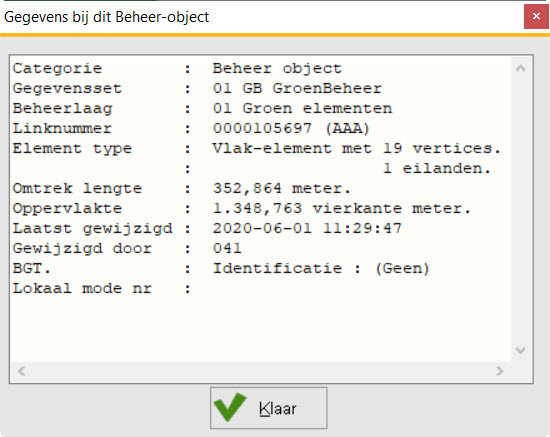This screenshot has width=550, height=437.
Task: Click the Element type vertices text
Action: pos(457,148)
